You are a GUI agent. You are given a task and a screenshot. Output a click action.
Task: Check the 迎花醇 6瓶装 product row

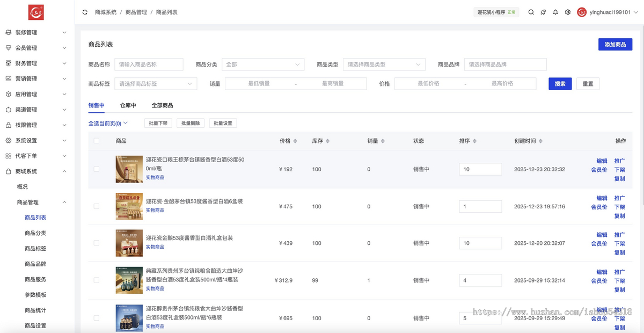pos(97,318)
